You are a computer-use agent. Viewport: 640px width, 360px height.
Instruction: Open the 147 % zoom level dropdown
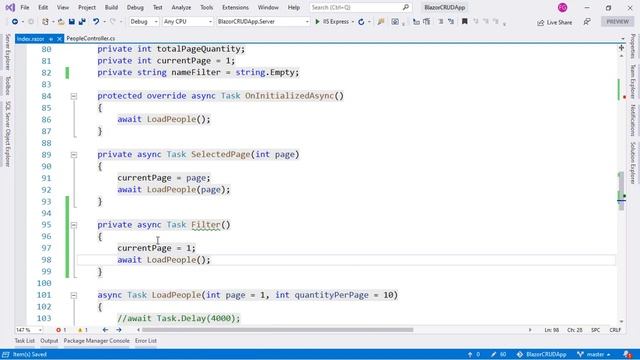point(29,330)
